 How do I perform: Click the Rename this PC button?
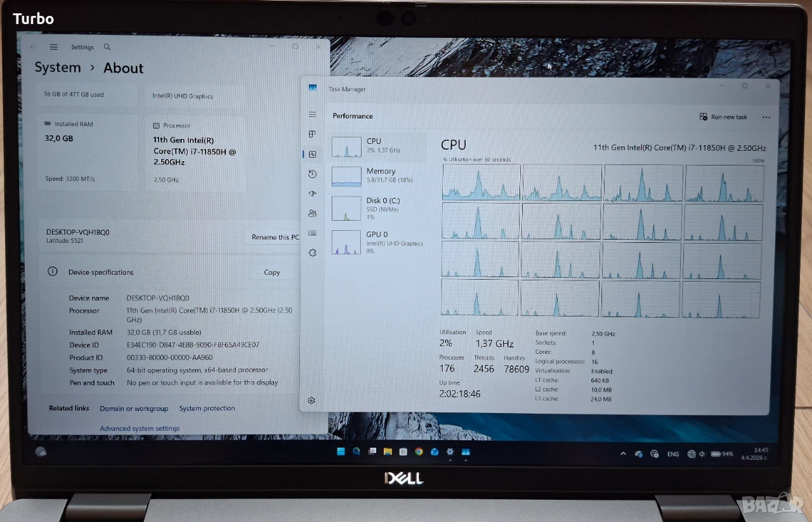[x=275, y=237]
